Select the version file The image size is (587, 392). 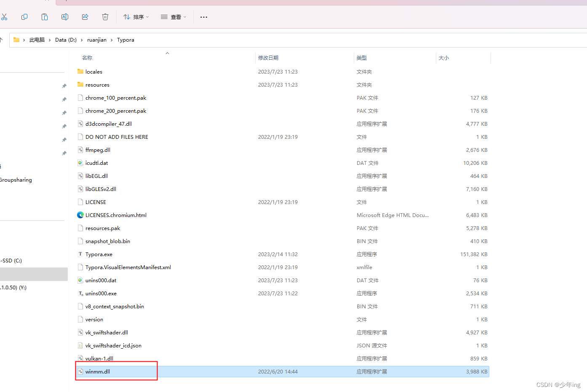pos(94,320)
